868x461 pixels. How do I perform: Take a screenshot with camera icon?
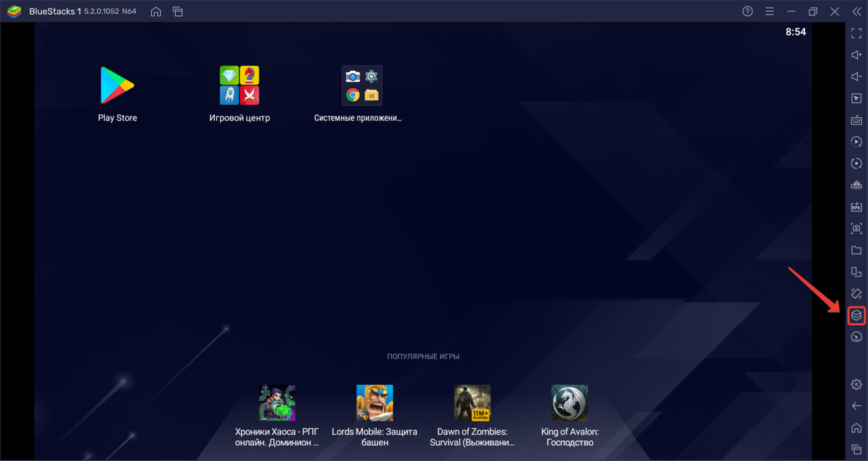pos(856,228)
